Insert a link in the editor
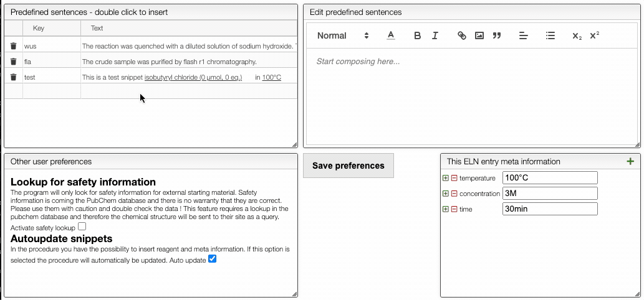Viewport: 644px width, 300px height. pos(461,35)
